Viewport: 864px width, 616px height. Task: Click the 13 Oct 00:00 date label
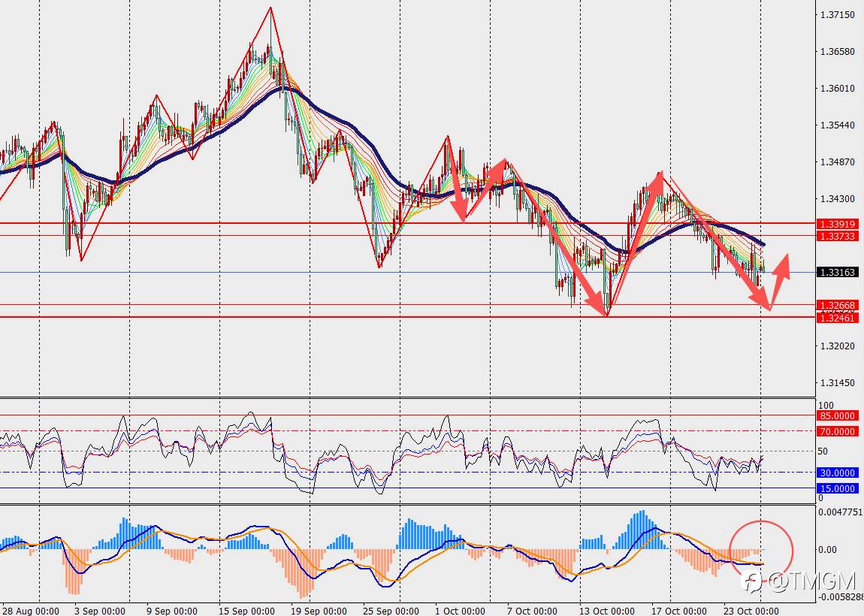point(608,611)
